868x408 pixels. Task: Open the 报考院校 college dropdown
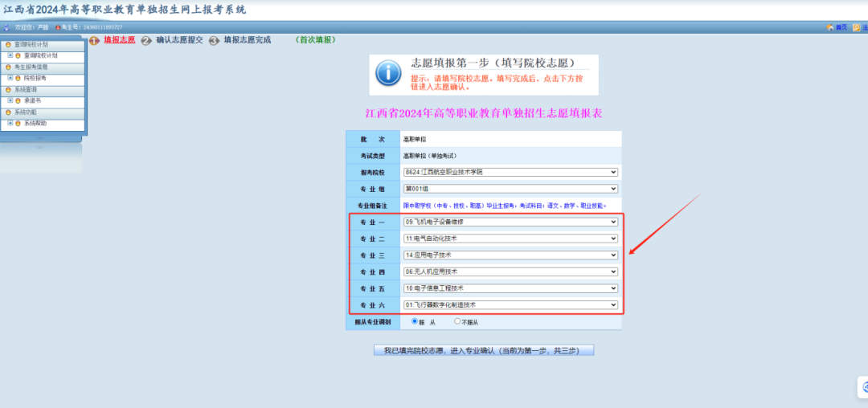pyautogui.click(x=510, y=172)
